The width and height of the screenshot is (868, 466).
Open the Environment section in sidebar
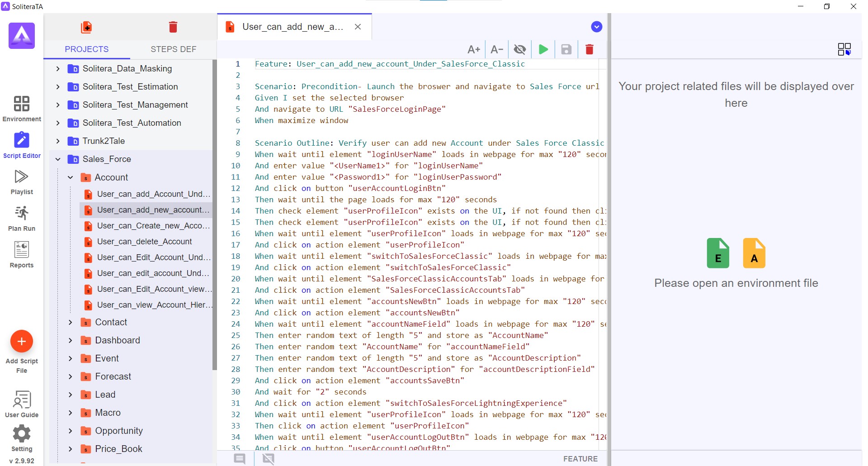pos(22,109)
